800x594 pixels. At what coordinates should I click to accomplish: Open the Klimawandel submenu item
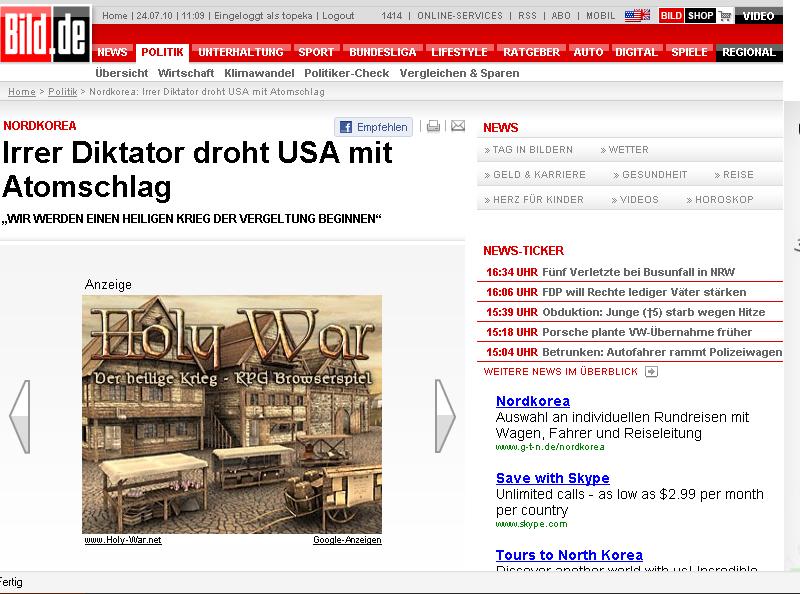click(259, 73)
